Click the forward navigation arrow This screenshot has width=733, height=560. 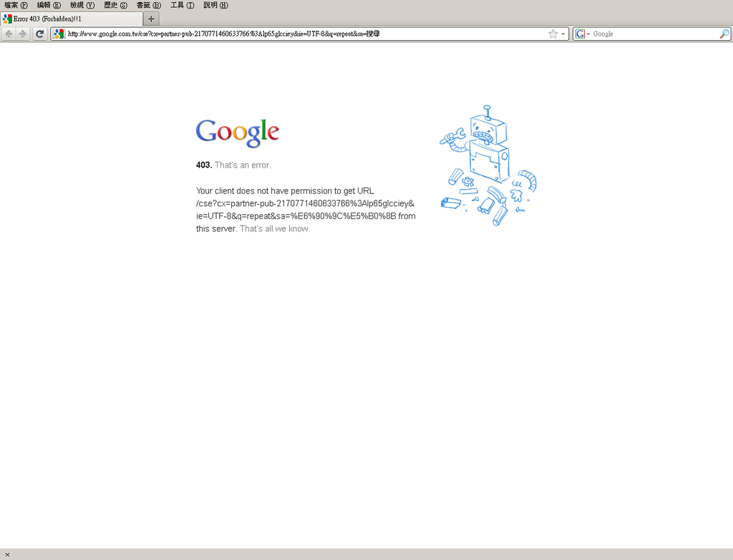pos(22,34)
